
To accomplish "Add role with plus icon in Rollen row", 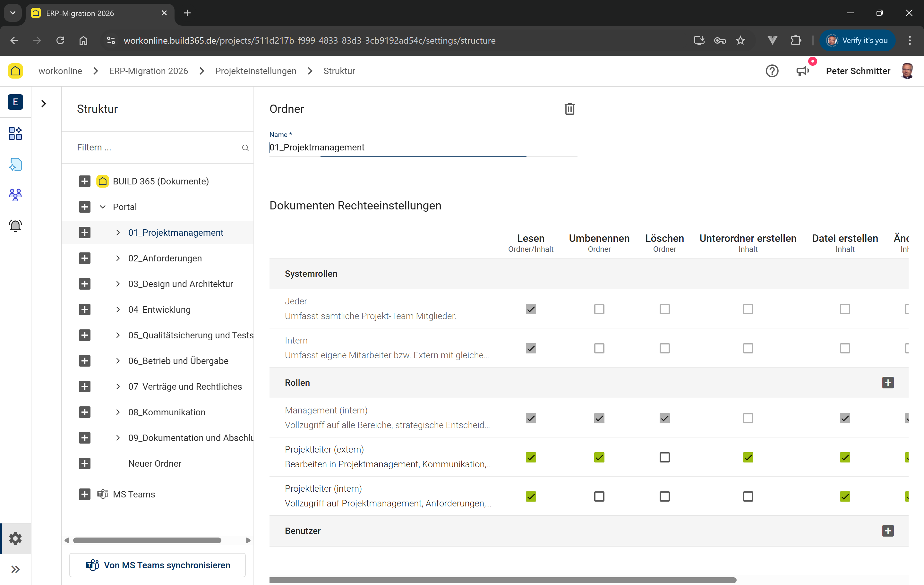I will pyautogui.click(x=887, y=382).
